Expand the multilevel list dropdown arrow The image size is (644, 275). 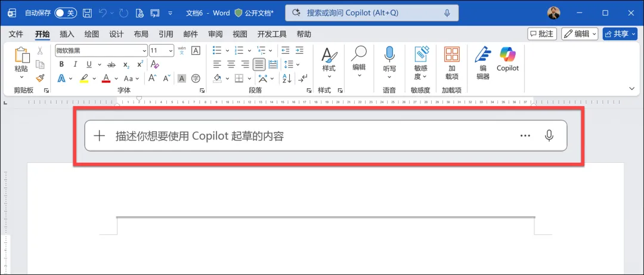click(x=271, y=51)
